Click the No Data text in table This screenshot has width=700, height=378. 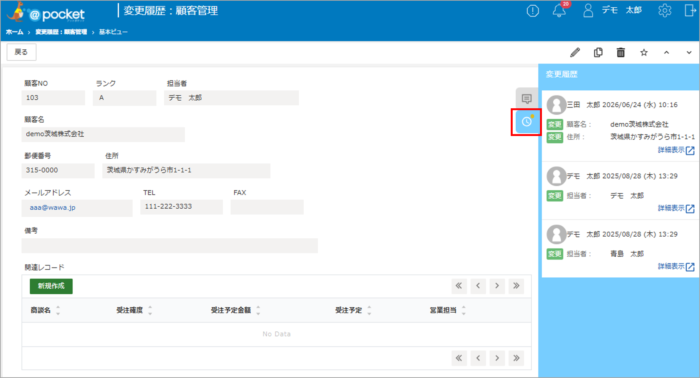tap(276, 334)
